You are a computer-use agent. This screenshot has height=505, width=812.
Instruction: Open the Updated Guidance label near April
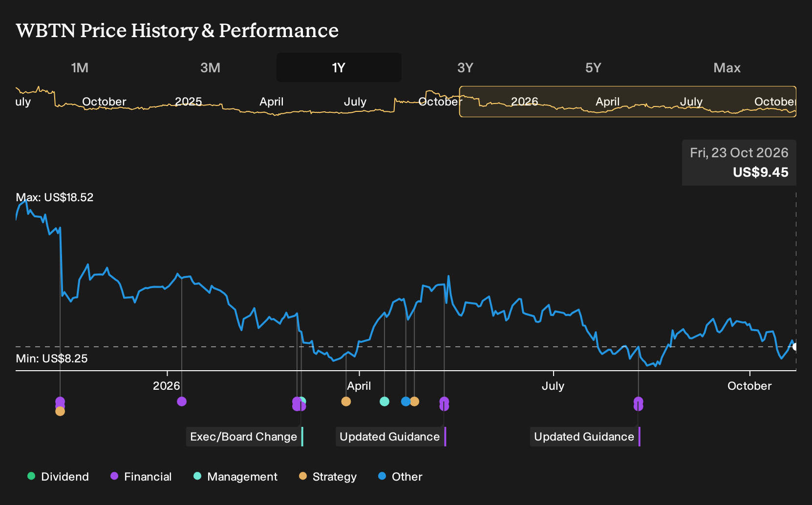(x=391, y=437)
